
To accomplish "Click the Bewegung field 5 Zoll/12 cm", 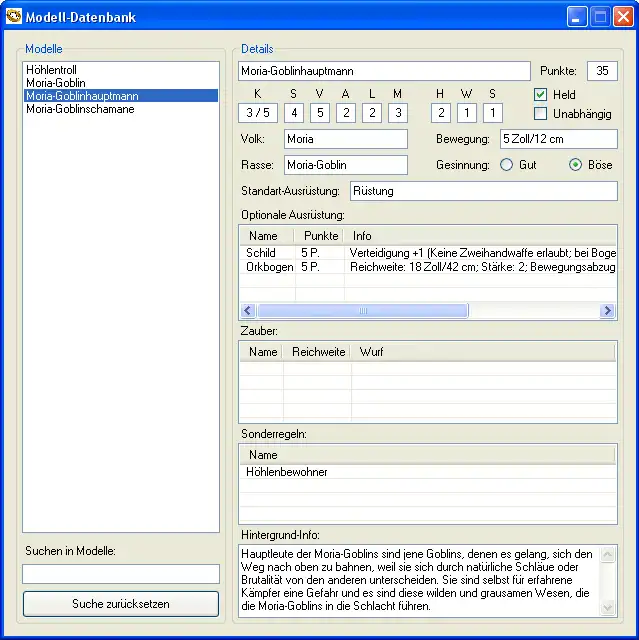I will click(559, 139).
